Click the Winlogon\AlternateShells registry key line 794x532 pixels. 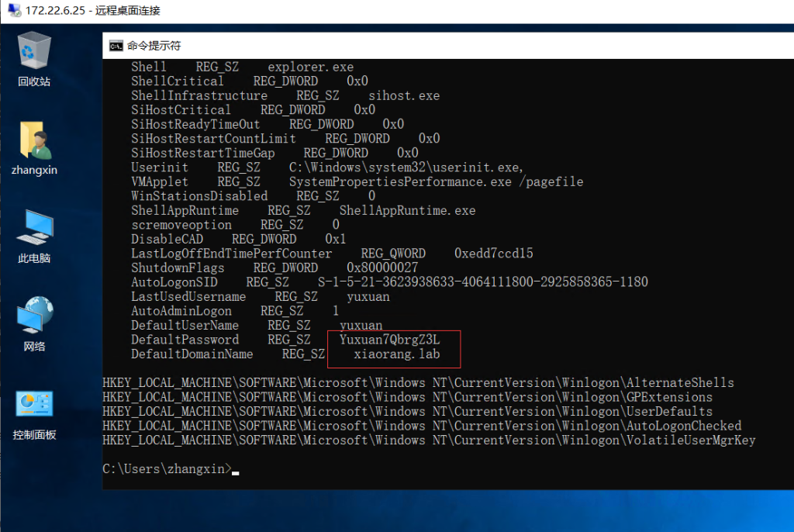click(418, 382)
